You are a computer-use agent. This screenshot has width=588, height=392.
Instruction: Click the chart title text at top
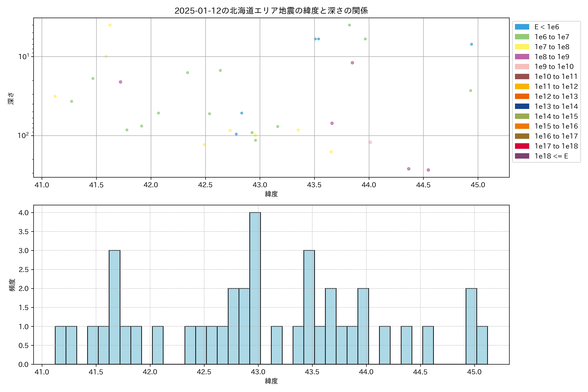(x=271, y=11)
